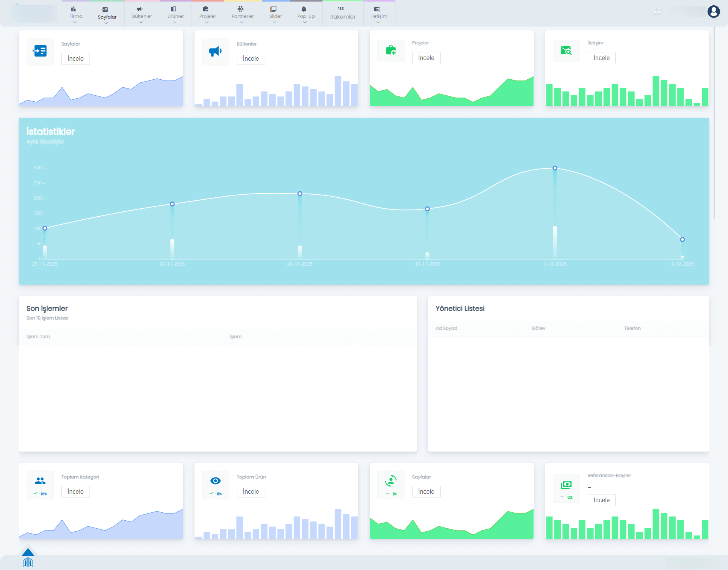Expand the Pop-Up menu chevron
The image size is (728, 570).
tap(305, 22)
